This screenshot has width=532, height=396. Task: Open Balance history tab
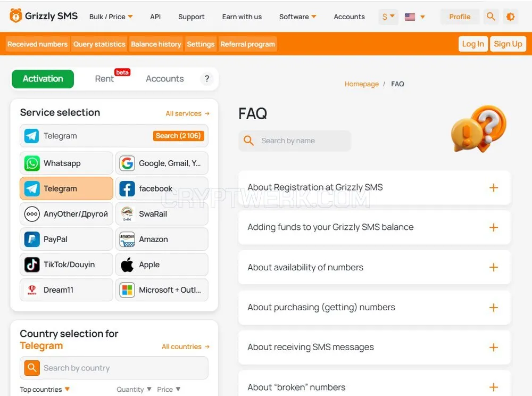[156, 44]
